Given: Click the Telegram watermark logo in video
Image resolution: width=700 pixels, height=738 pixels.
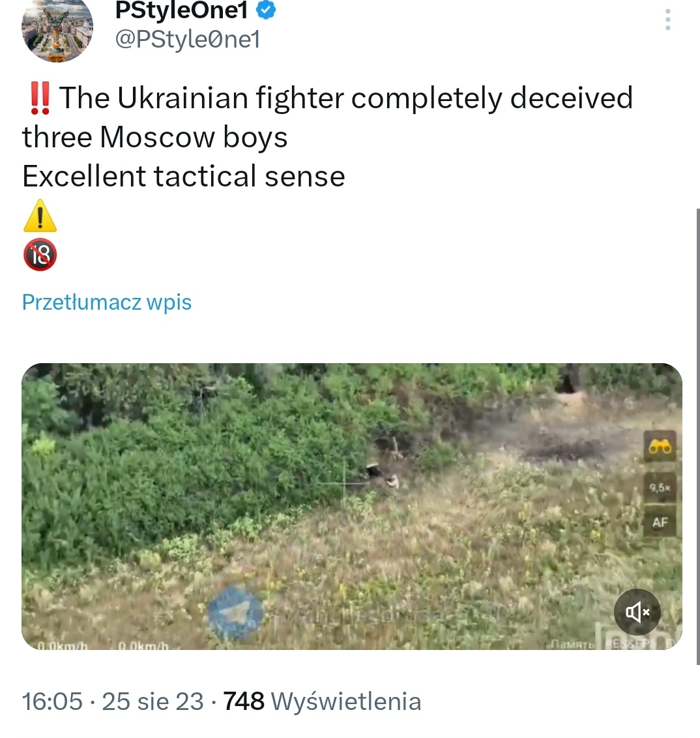Looking at the screenshot, I should [236, 612].
